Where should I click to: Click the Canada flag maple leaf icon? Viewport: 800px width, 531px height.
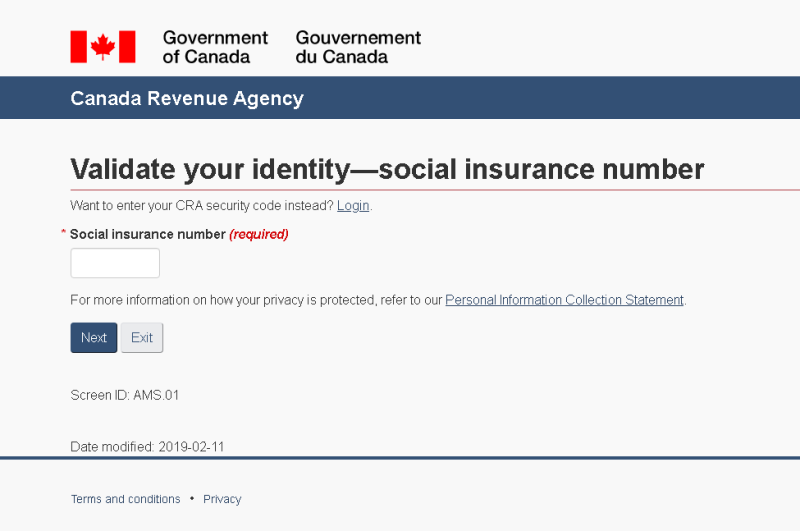click(102, 47)
